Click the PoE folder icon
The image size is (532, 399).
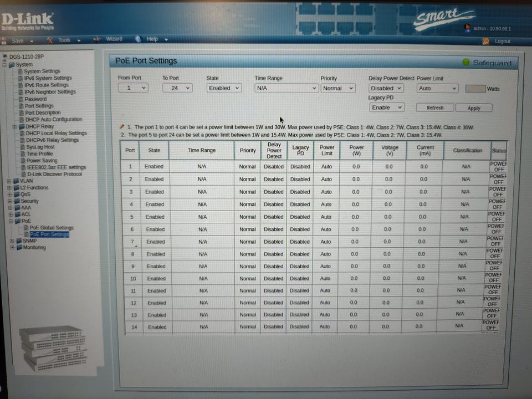(x=18, y=221)
